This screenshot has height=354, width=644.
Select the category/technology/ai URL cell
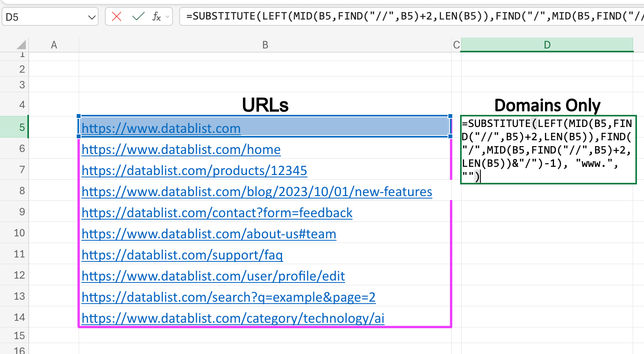click(x=233, y=318)
